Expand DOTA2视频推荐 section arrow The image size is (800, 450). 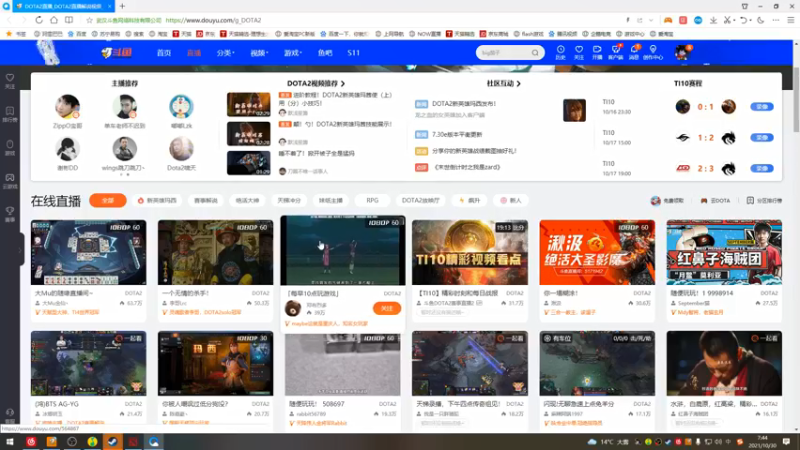pyautogui.click(x=343, y=83)
